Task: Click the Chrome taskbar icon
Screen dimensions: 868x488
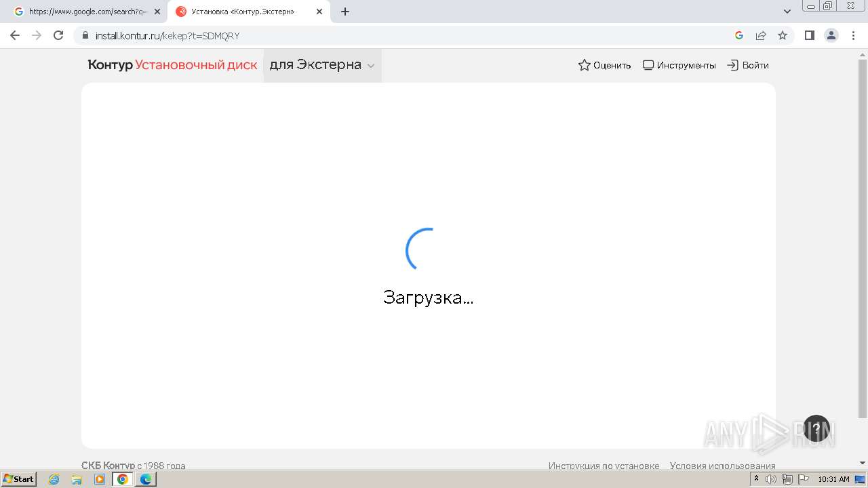Action: [x=123, y=479]
